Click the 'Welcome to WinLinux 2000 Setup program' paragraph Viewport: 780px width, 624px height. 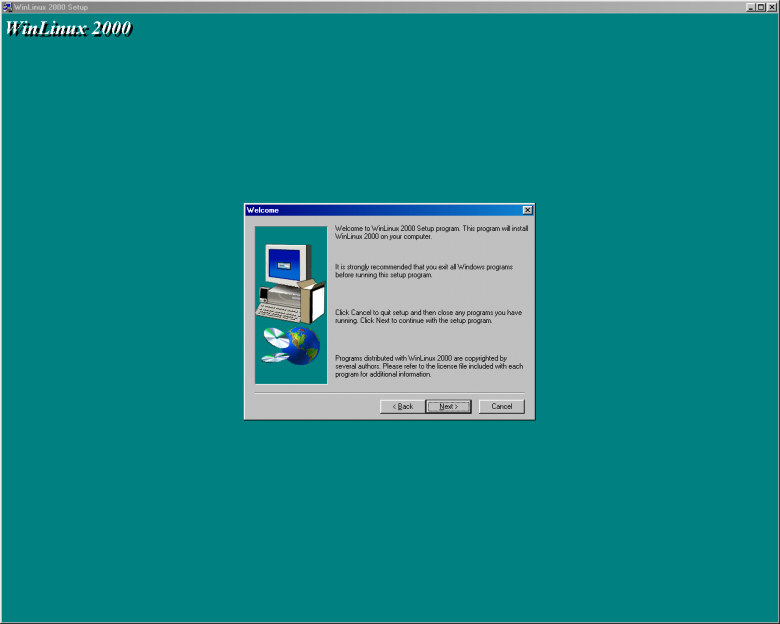tap(431, 232)
